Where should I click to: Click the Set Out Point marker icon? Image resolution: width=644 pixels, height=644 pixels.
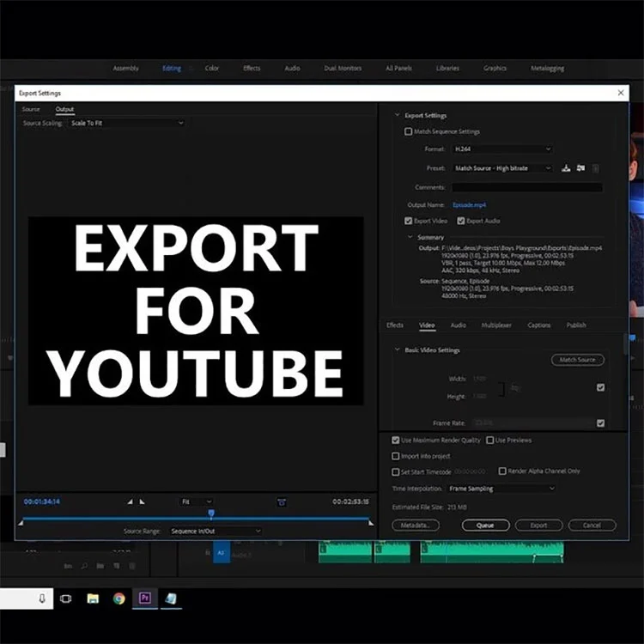[x=142, y=502]
